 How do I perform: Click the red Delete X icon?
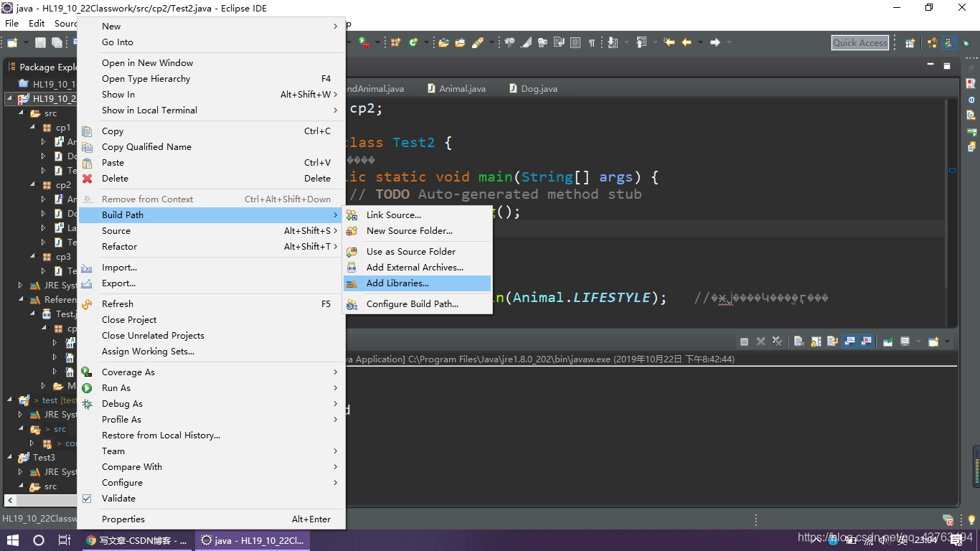click(88, 179)
